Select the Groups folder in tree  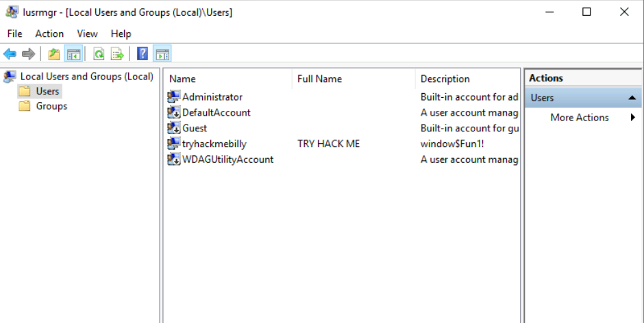pyautogui.click(x=51, y=106)
